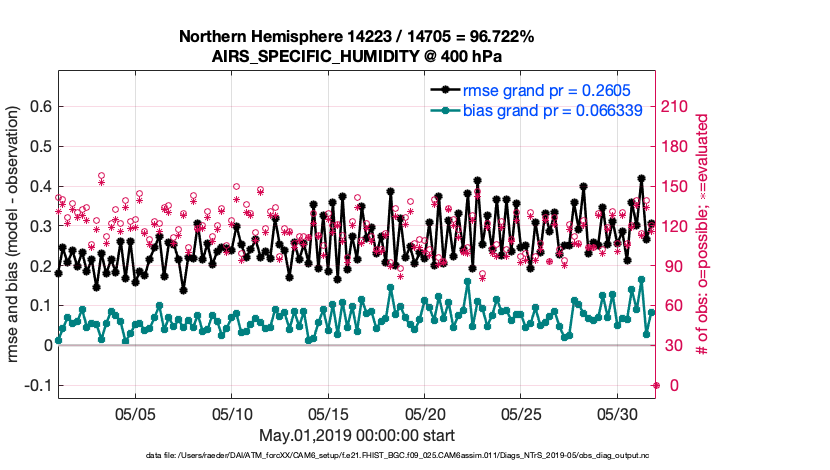The width and height of the screenshot is (830, 470).
Task: Click the 0.6 tick on left axis
Action: click(40, 107)
